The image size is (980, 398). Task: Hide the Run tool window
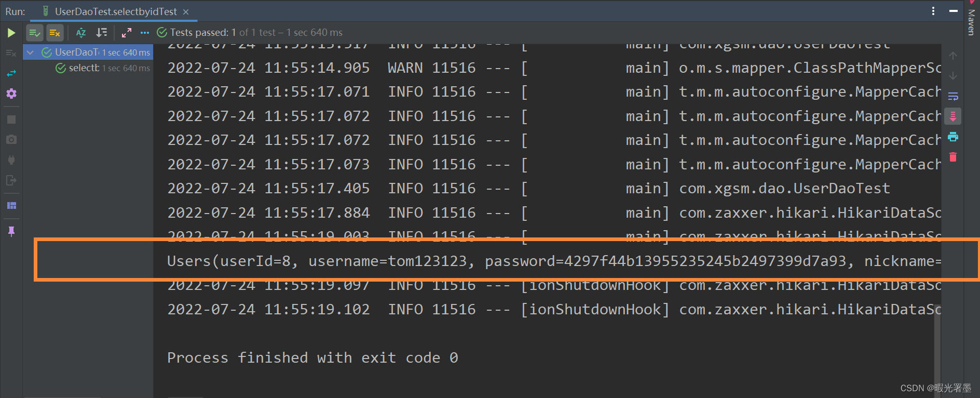(x=953, y=11)
